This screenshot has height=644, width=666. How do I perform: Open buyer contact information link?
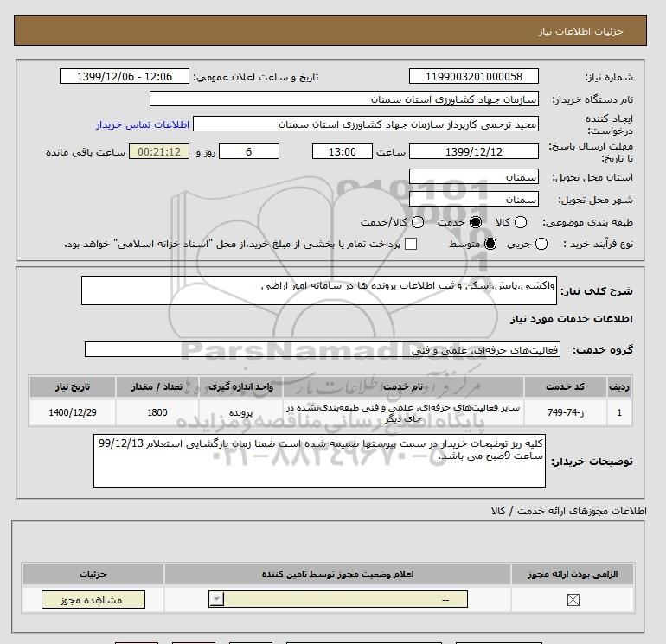coord(143,124)
